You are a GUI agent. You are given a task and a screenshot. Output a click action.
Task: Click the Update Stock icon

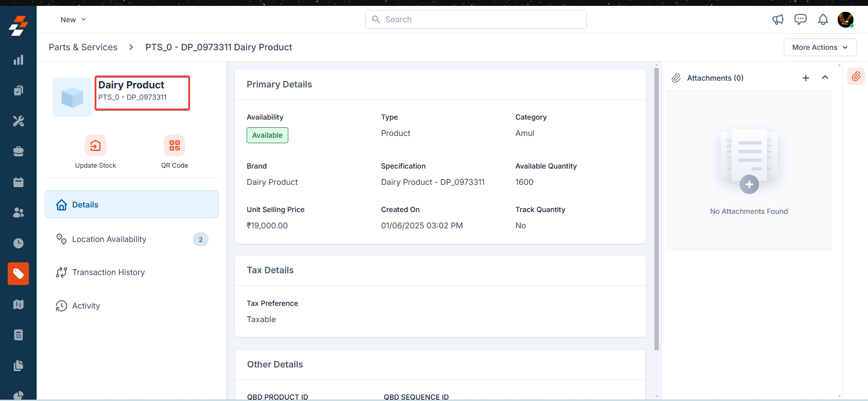pos(95,145)
